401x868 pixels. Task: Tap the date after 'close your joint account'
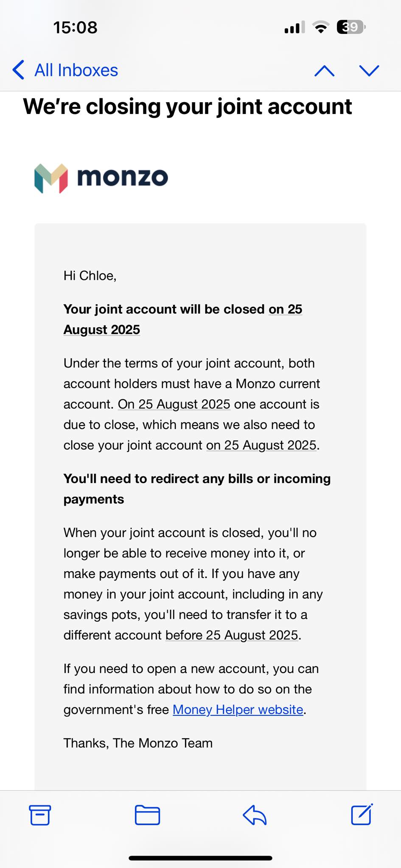tap(261, 445)
